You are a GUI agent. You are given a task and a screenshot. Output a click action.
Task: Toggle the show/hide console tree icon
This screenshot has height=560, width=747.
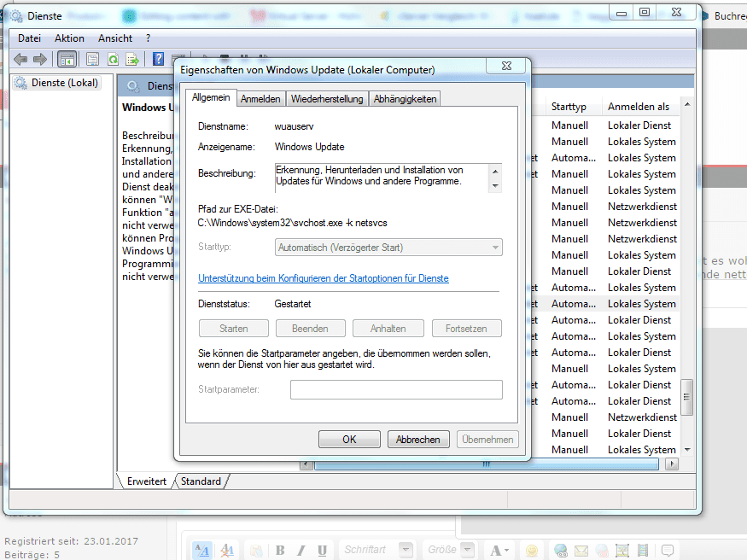coord(67,60)
